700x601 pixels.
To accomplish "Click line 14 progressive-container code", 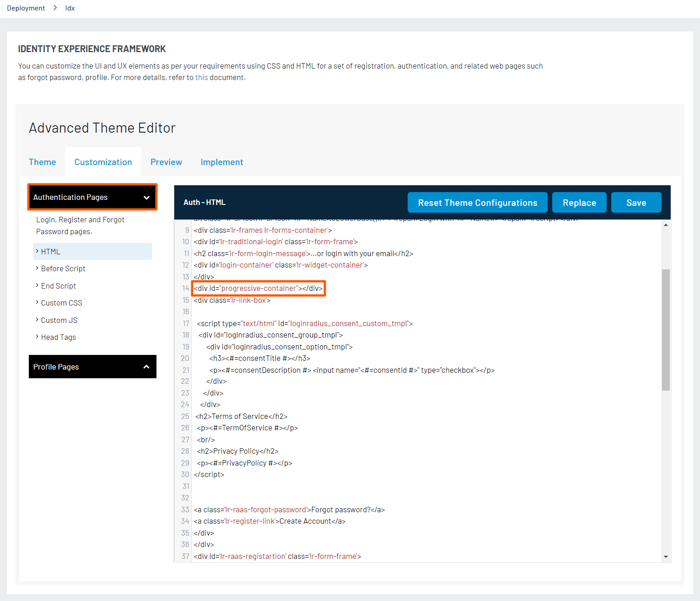I will (258, 288).
